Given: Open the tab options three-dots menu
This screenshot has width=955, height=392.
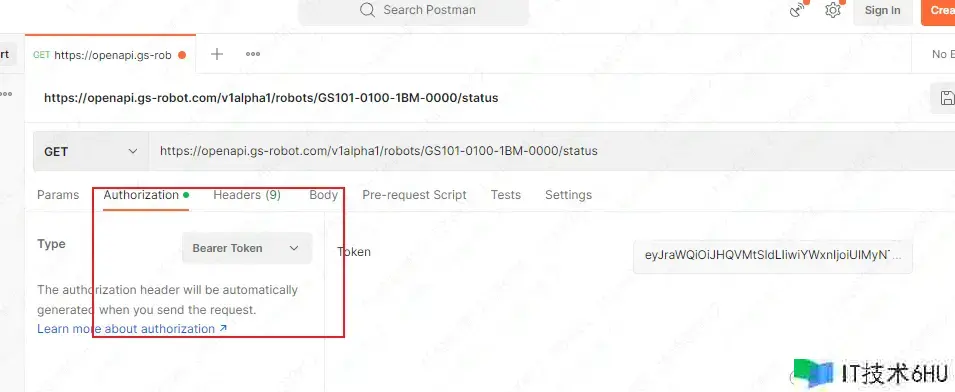Looking at the screenshot, I should pyautogui.click(x=253, y=54).
